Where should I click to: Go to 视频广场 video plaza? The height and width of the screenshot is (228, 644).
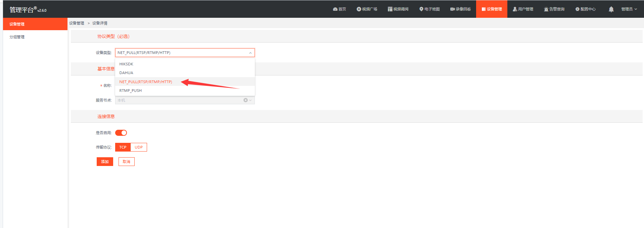(x=367, y=9)
